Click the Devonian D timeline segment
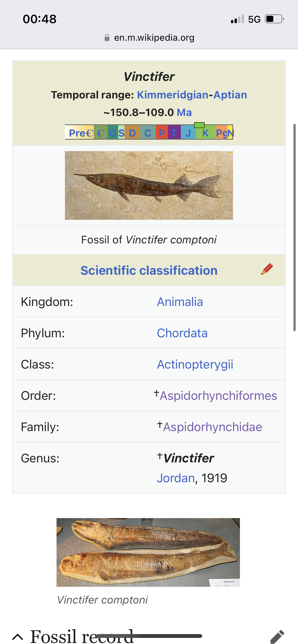This screenshot has width=298, height=644. 132,133
